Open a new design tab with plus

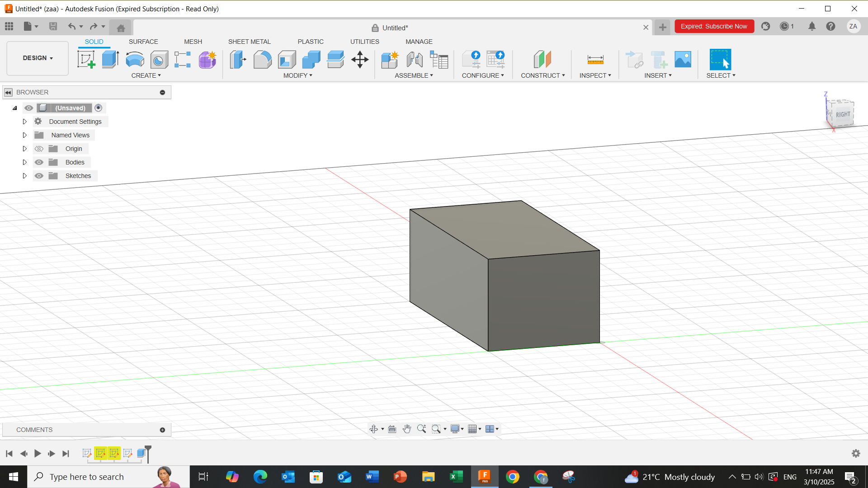click(x=662, y=27)
